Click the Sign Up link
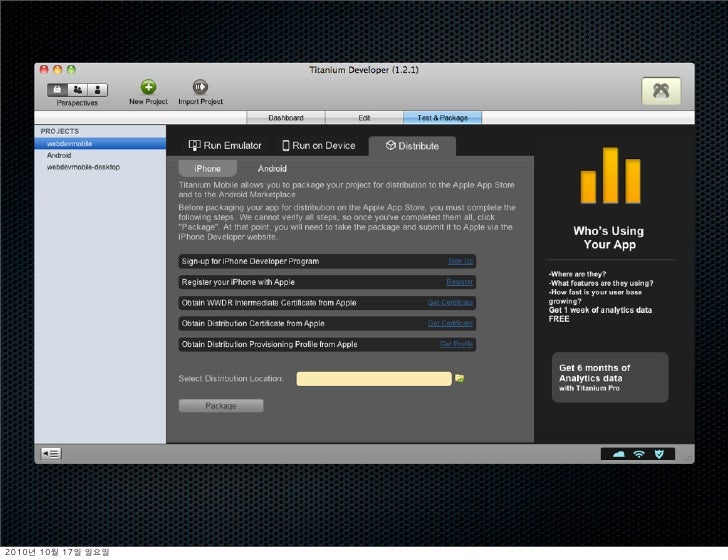728x560 pixels. tap(461, 261)
